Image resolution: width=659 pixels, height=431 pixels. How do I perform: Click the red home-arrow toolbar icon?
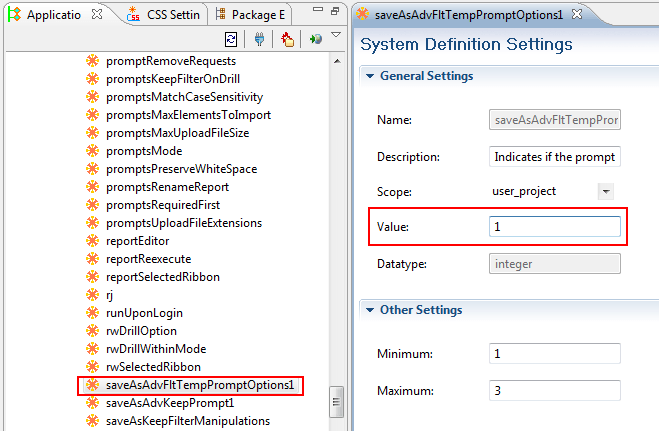(x=287, y=39)
